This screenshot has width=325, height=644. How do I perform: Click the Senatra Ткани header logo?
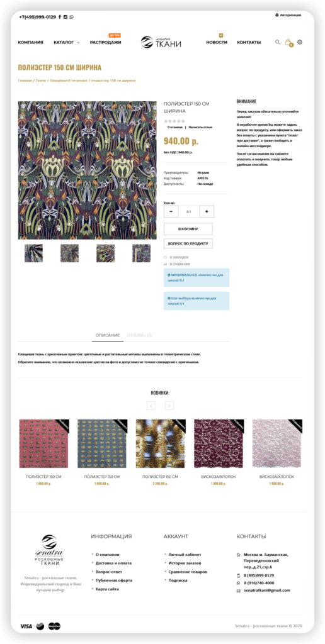pos(161,42)
